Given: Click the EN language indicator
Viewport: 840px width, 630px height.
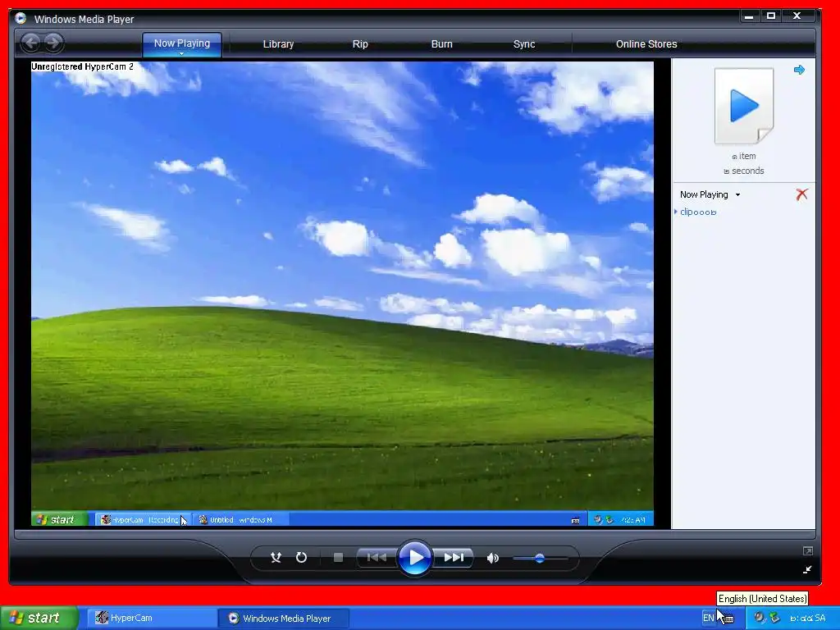Looking at the screenshot, I should [708, 618].
